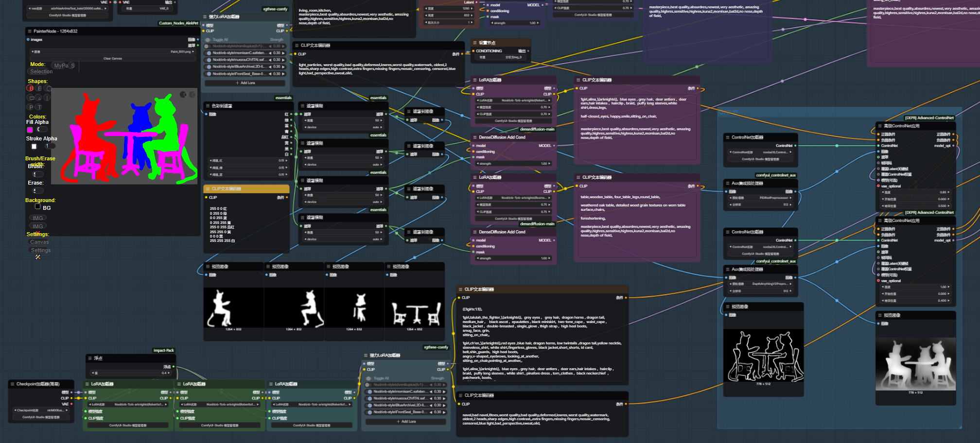The height and width of the screenshot is (443, 980).
Task: Decrease the 浮点 node value of 0.4
Action: [94, 373]
